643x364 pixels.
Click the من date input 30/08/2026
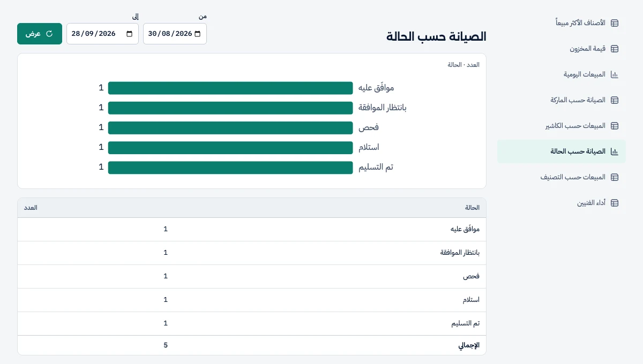pyautogui.click(x=175, y=34)
